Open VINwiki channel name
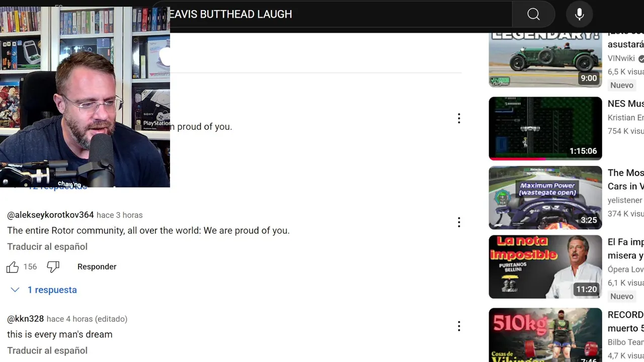 pos(621,59)
